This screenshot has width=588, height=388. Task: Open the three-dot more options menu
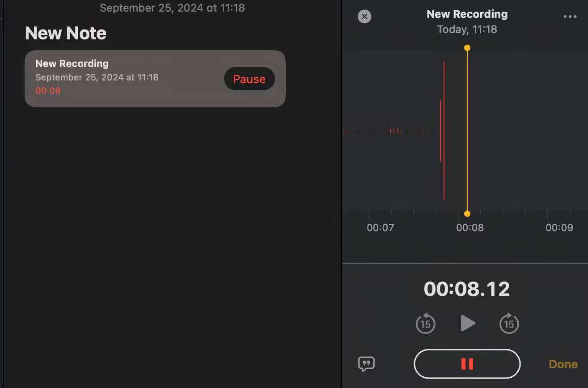click(x=570, y=17)
